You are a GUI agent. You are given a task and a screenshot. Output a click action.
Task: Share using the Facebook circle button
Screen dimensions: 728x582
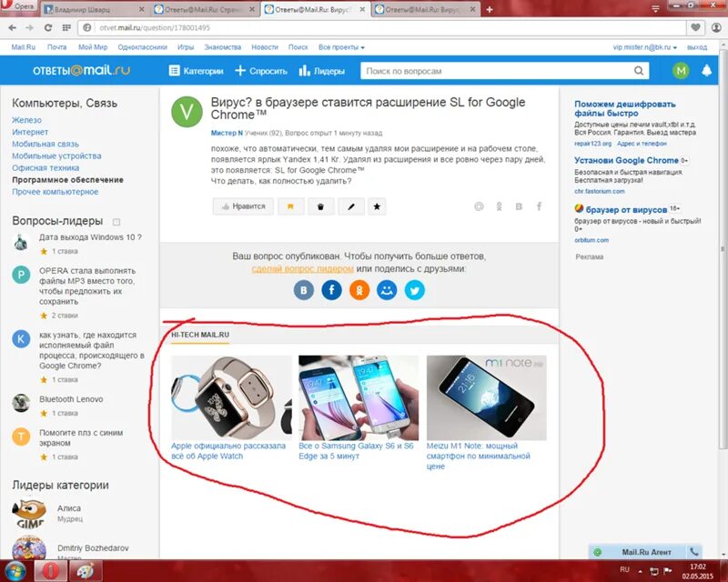pos(331,290)
